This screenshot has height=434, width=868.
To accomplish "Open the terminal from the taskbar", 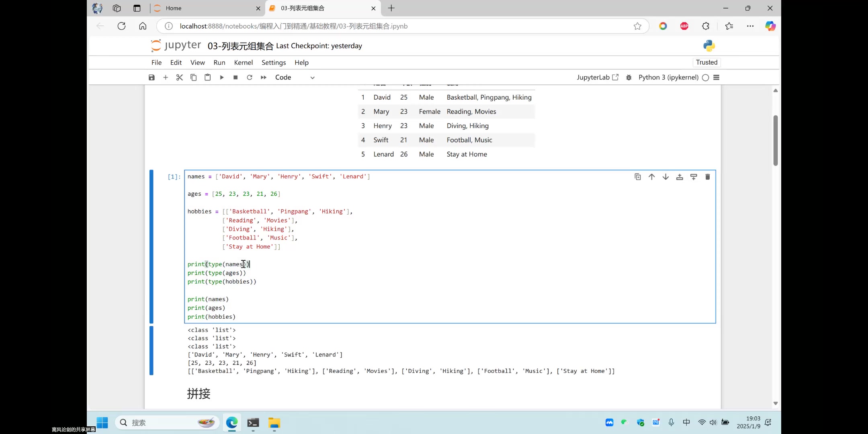I will (253, 423).
